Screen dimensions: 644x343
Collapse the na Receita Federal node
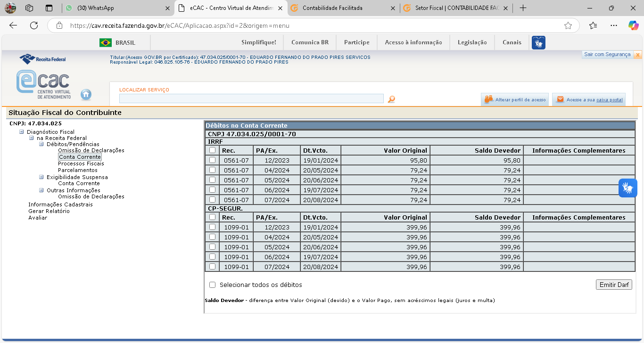[31, 138]
